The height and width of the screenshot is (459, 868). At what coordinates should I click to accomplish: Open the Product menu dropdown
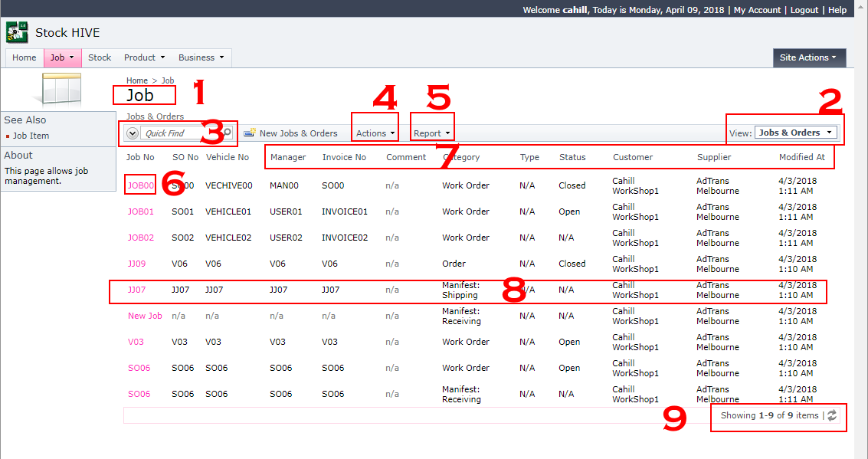145,57
